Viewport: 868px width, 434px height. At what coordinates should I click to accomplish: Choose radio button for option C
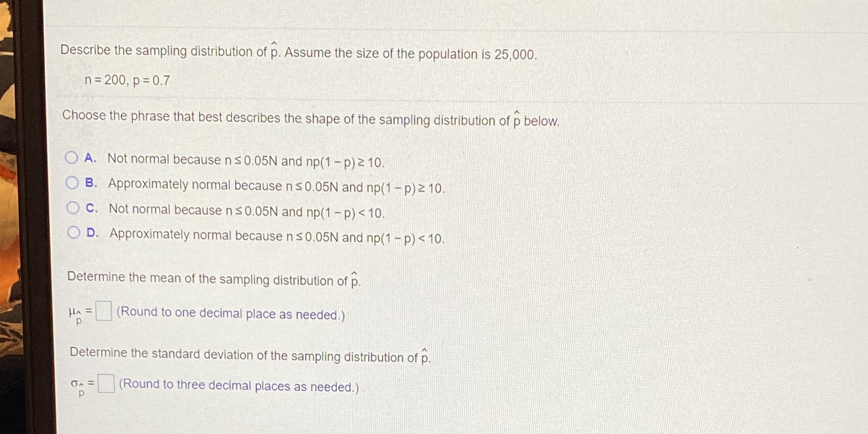click(73, 208)
